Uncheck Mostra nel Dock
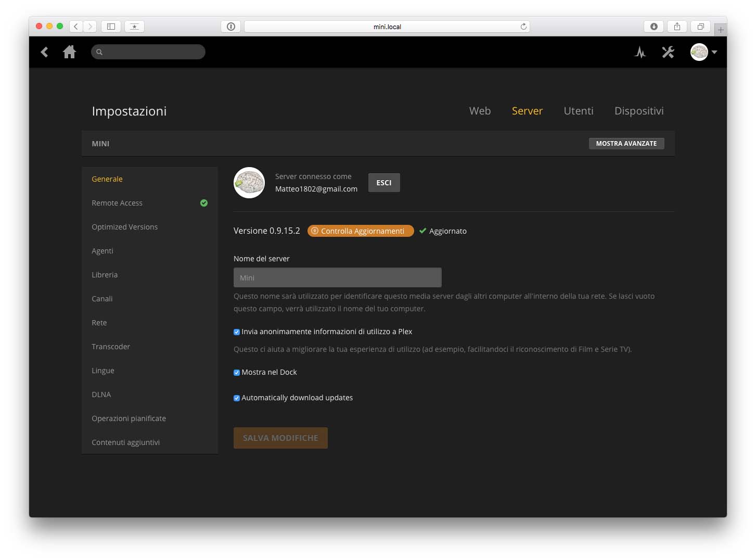Screen dimensions: 756x559 click(x=237, y=373)
